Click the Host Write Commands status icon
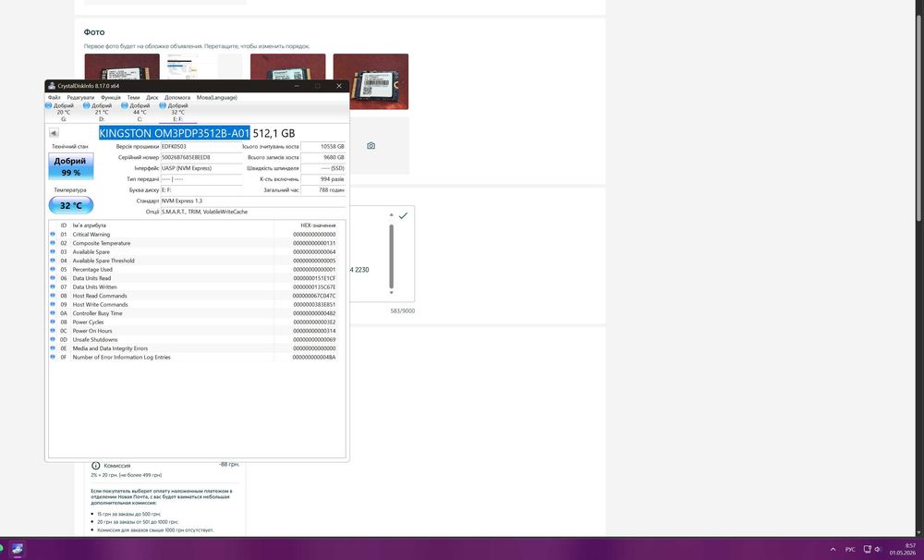Viewport: 924px width, 560px height. point(53,304)
